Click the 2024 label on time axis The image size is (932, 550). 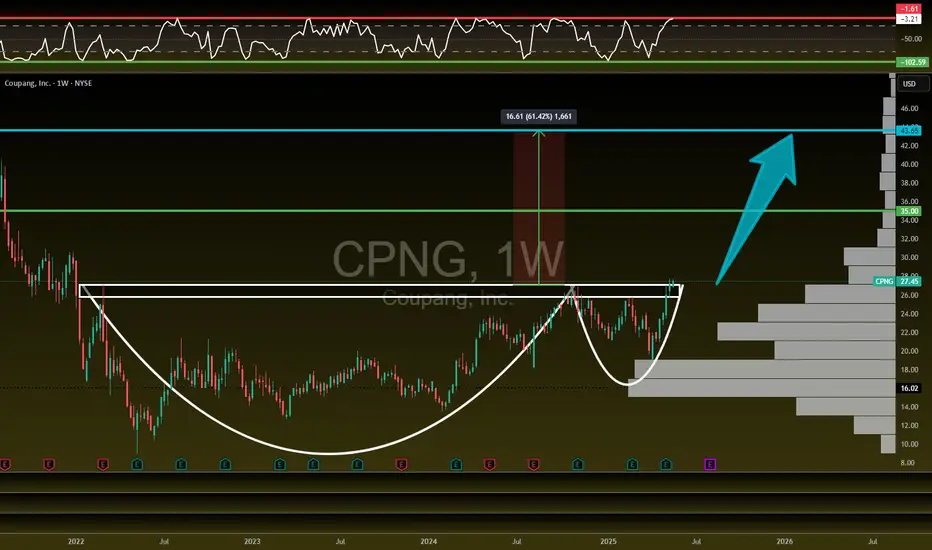[429, 542]
